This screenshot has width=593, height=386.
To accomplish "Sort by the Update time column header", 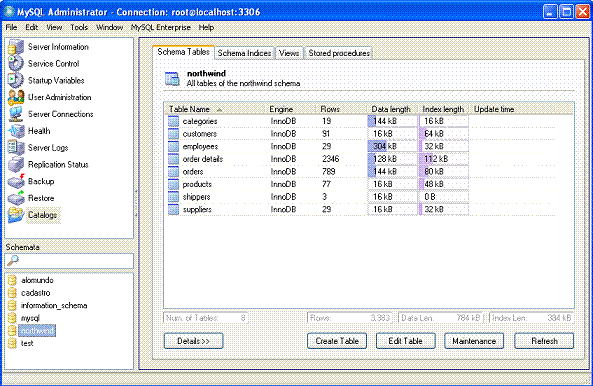I will click(x=512, y=109).
